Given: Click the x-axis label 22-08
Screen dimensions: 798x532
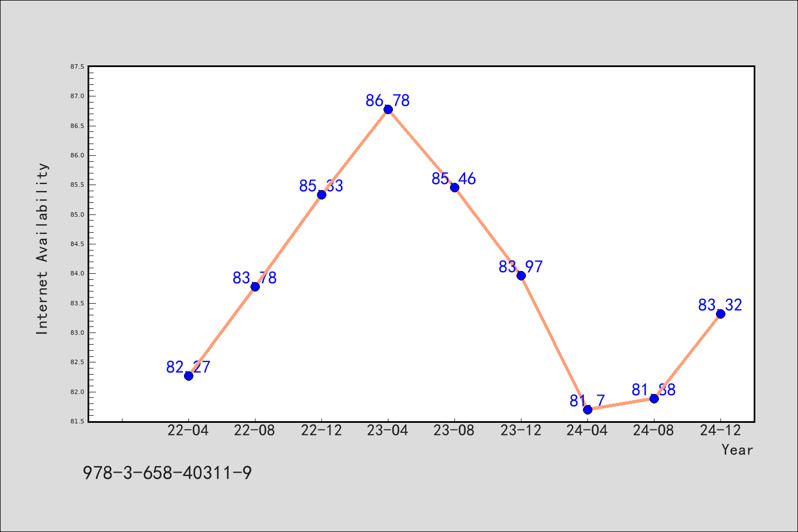Looking at the screenshot, I should pyautogui.click(x=255, y=431).
